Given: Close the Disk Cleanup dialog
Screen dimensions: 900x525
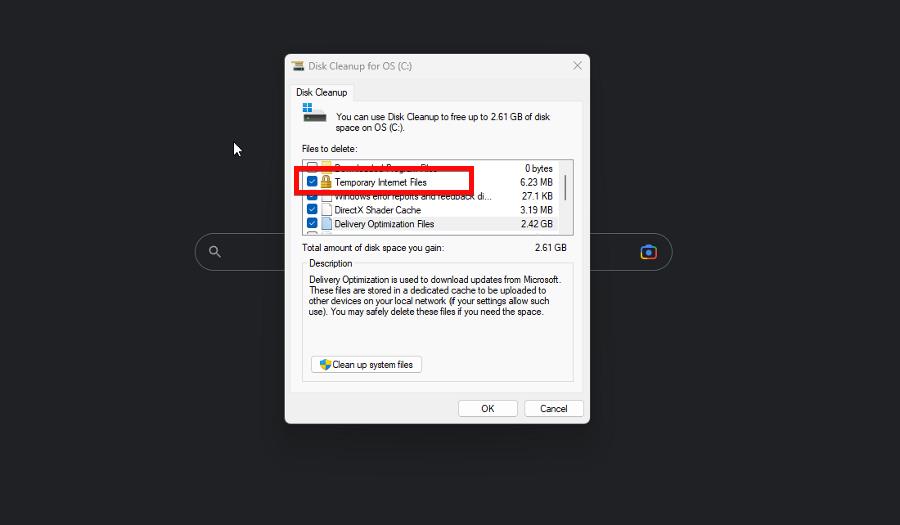Looking at the screenshot, I should [x=577, y=66].
